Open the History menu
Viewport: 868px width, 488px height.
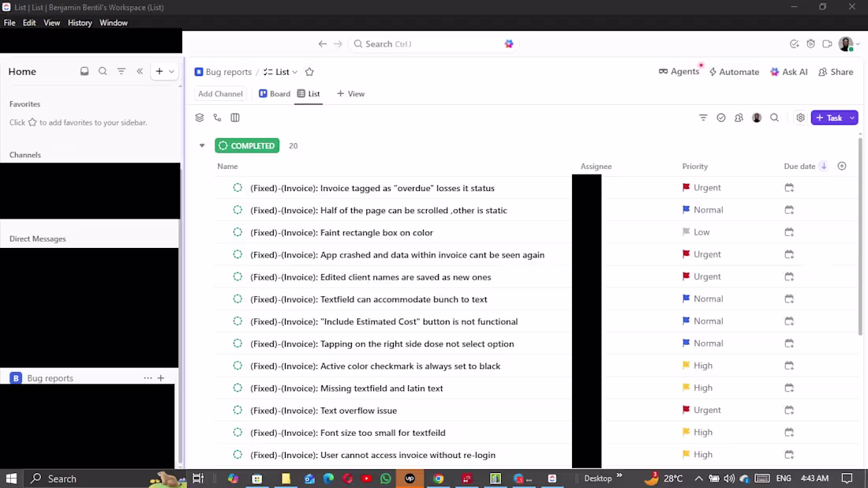click(x=80, y=23)
